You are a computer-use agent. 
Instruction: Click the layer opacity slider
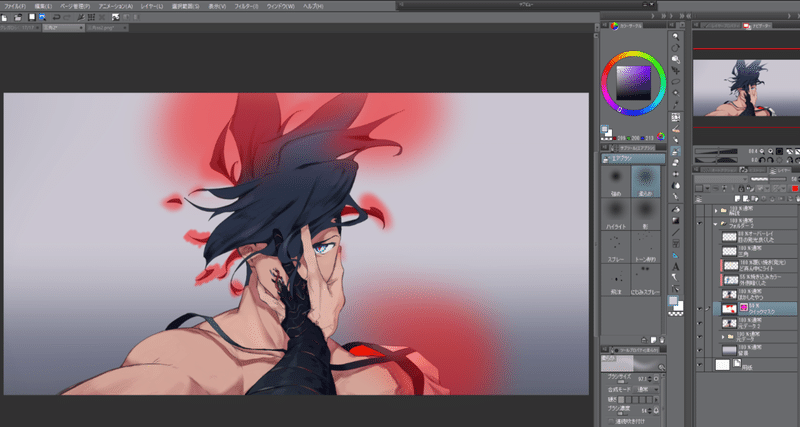point(768,179)
